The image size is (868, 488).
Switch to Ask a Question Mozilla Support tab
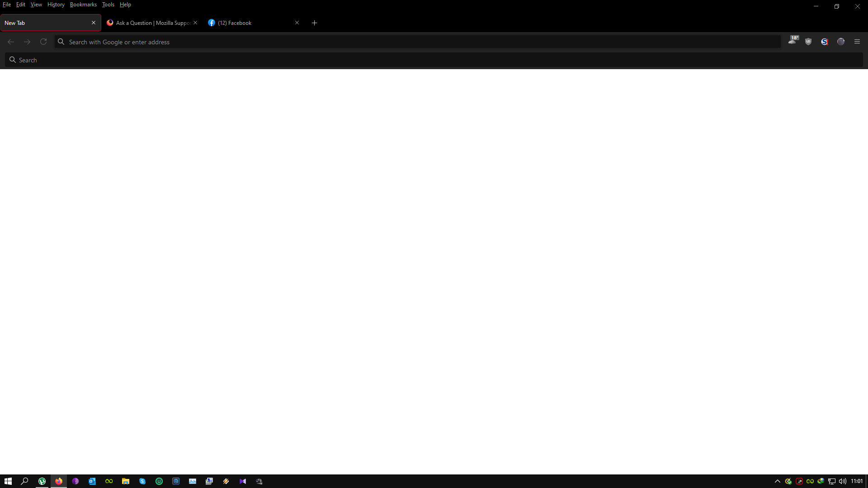coord(149,23)
